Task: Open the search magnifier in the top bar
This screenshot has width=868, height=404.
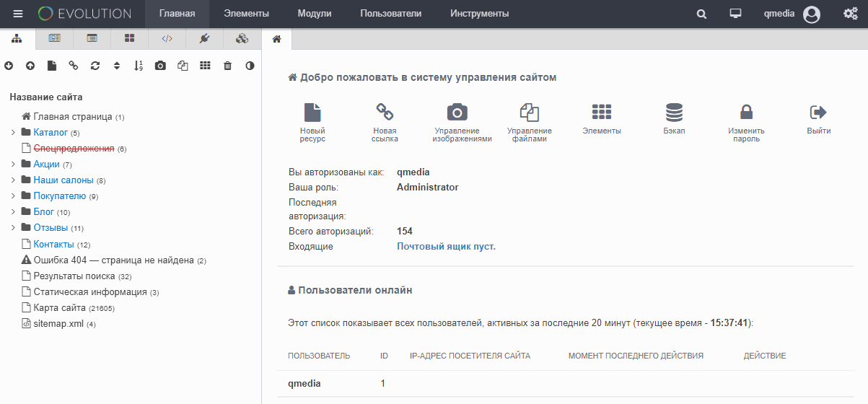Action: 701,14
